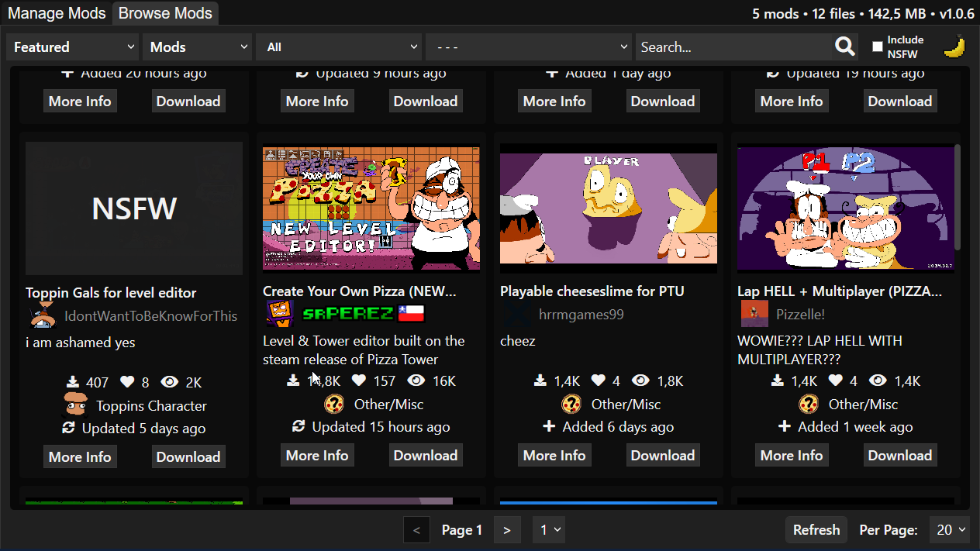Image resolution: width=980 pixels, height=551 pixels.
Task: Click the download count icon on Toppin Gals
Action: pos(74,382)
